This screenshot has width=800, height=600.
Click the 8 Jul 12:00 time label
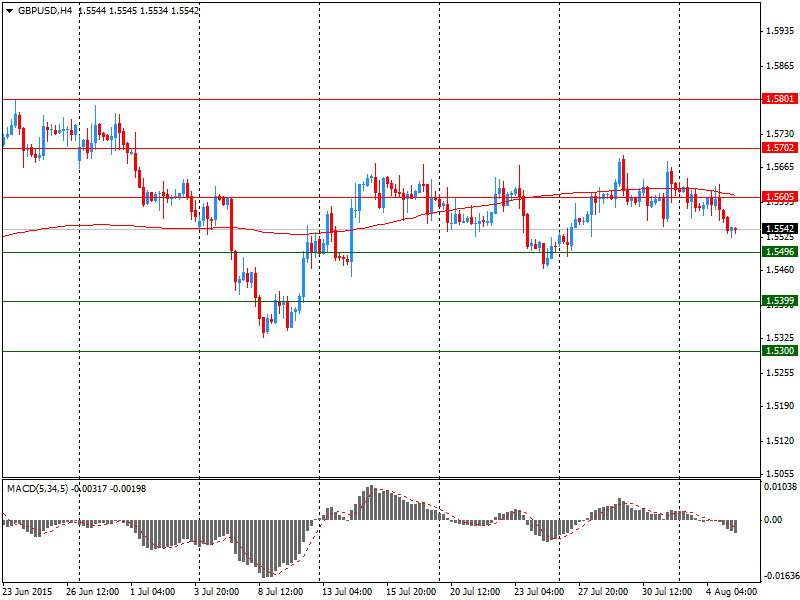point(281,592)
